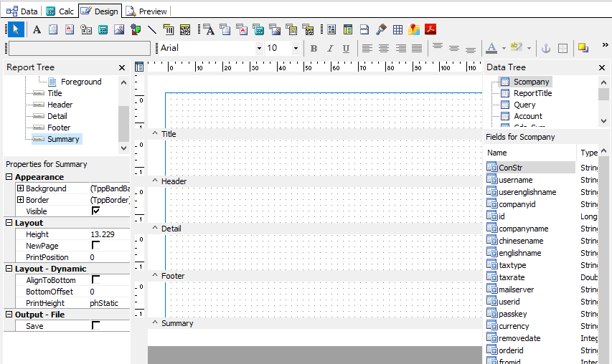Tick the Save checkbox under Output - File
612x364 pixels.
pyautogui.click(x=95, y=325)
